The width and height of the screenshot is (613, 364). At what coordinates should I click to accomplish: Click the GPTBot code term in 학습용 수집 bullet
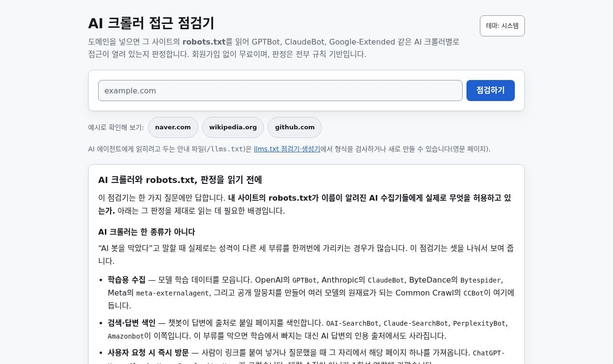point(305,280)
